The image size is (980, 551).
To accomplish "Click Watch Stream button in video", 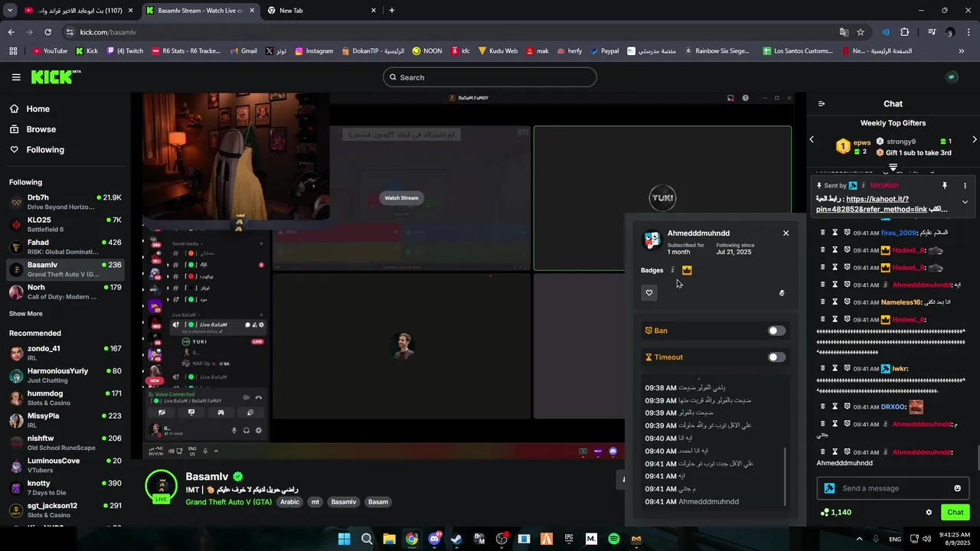I will coord(401,198).
